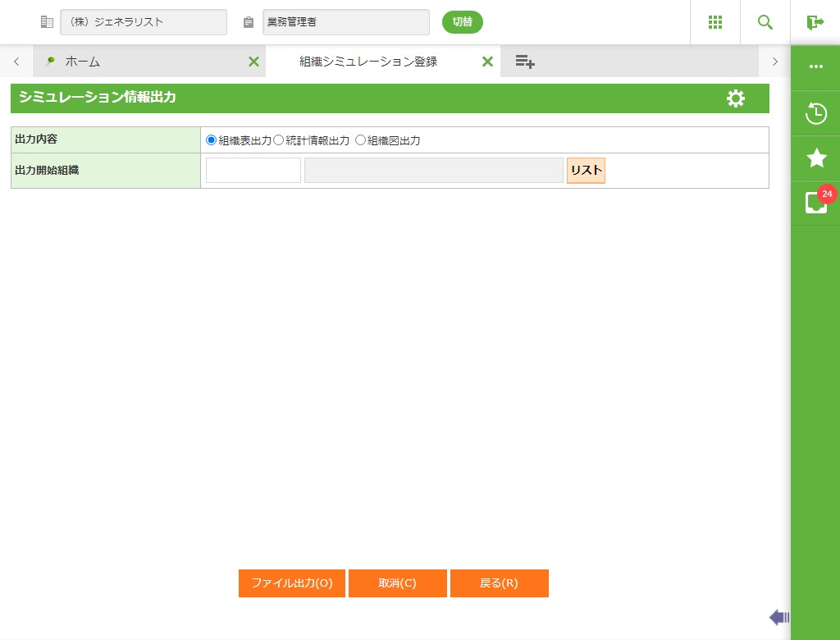Click the (株)ジェネラリスト company field
The height and width of the screenshot is (640, 840).
[144, 22]
